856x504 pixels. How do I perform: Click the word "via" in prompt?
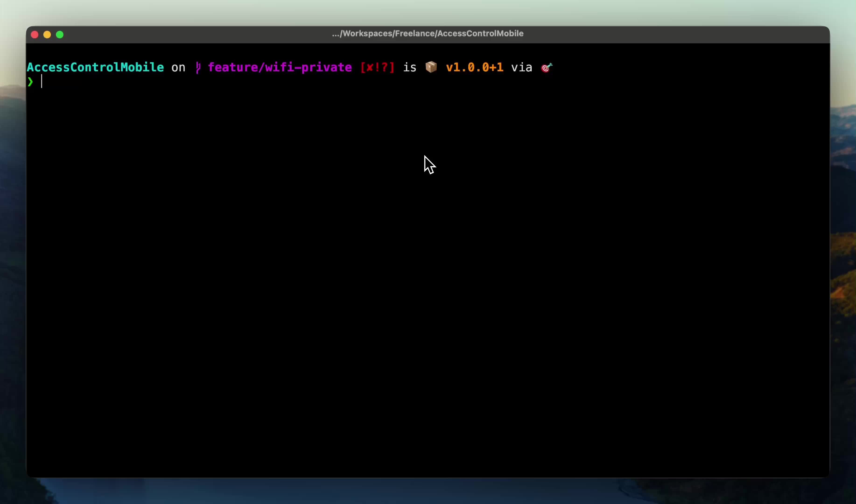(521, 67)
